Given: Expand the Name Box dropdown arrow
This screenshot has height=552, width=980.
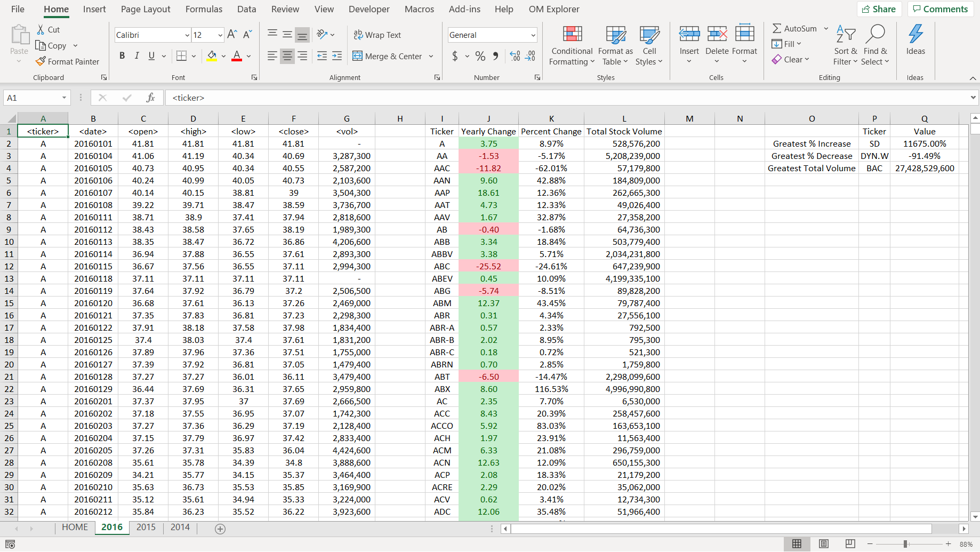Looking at the screenshot, I should 64,98.
